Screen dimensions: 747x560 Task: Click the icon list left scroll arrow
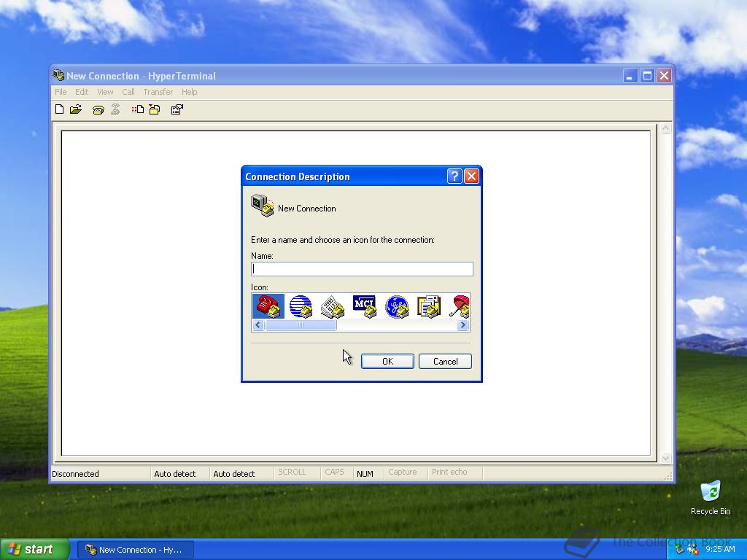(258, 325)
